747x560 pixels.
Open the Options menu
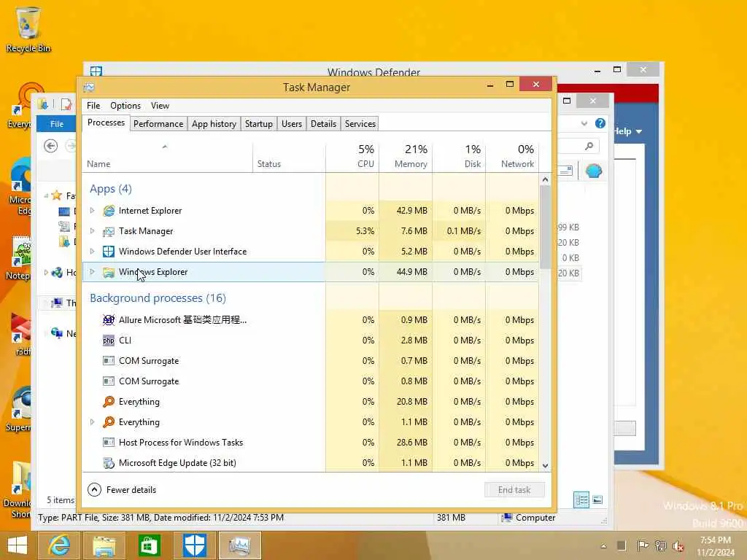pos(125,106)
